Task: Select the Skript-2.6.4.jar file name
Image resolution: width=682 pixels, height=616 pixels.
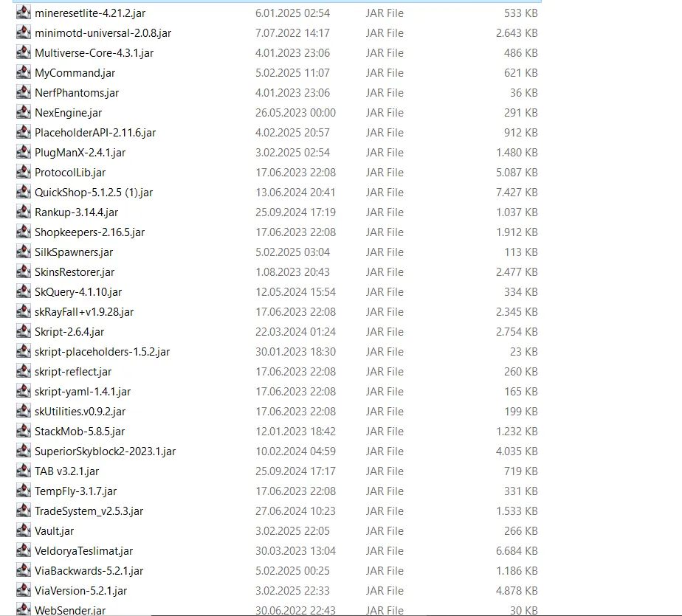Action: tap(69, 332)
